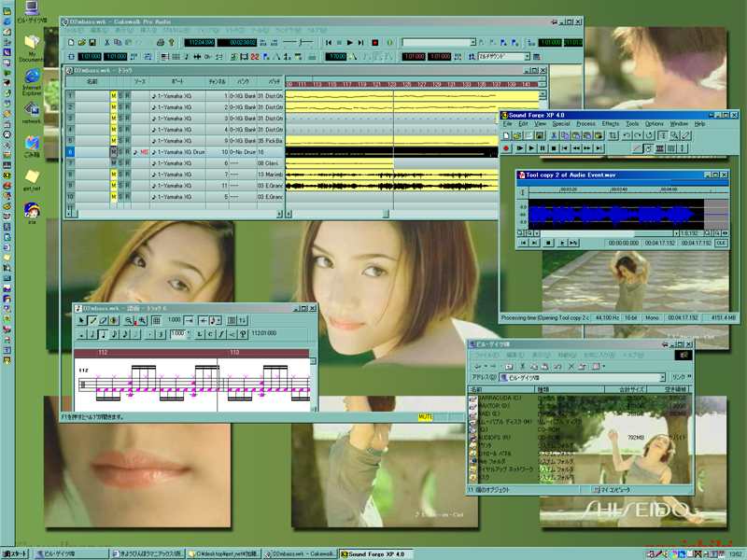Screen dimensions: 747x560
Task: Click Stop button in Sound Forge transport toolbar
Action: 554,148
